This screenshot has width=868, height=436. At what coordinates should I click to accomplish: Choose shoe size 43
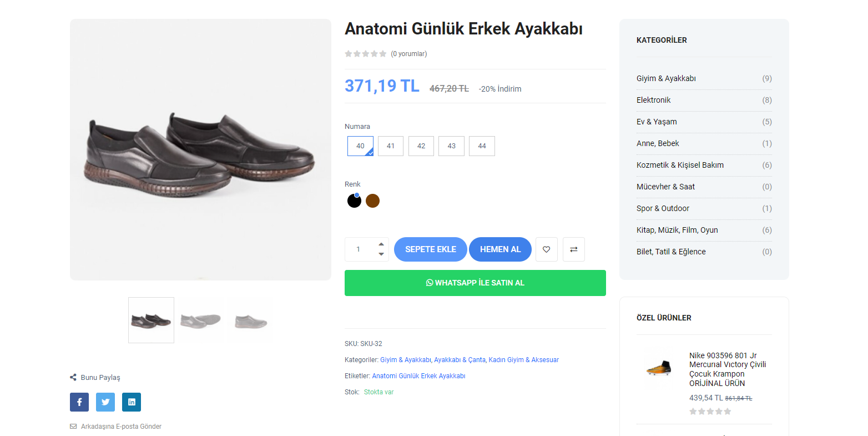[451, 146]
